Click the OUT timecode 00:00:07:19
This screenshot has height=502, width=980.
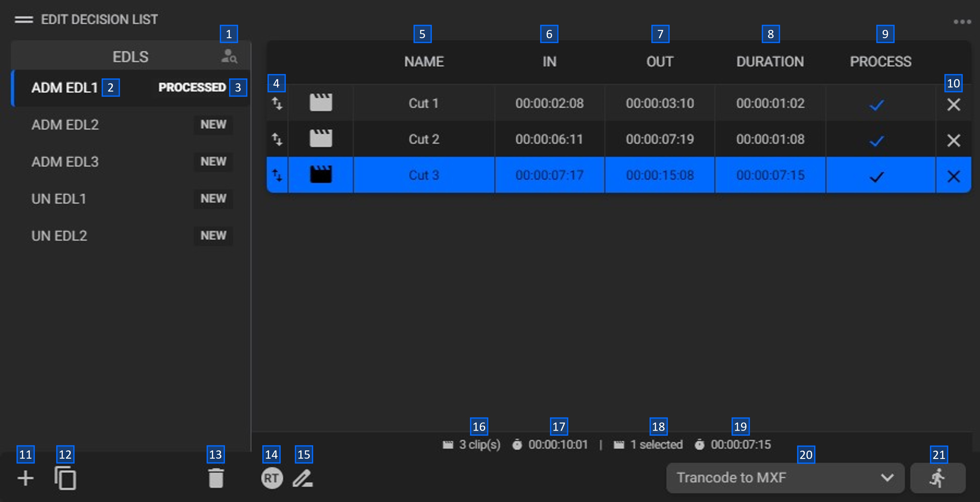660,139
